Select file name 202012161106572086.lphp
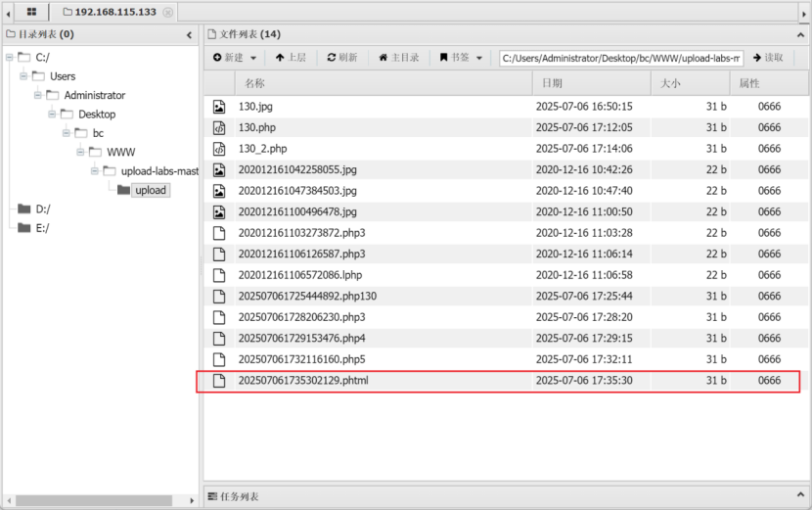812x510 pixels. (x=300, y=275)
